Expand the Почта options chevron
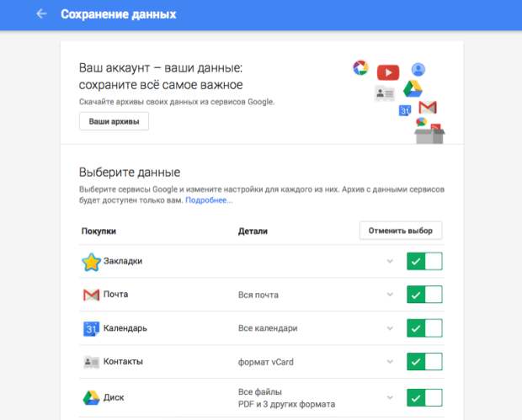This screenshot has height=420, width=522. [390, 295]
